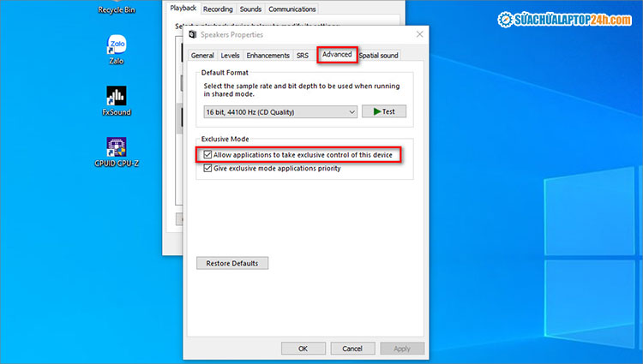Open the CPUID CPU-Z desktop icon
Viewport: 643px width, 364px height.
117,147
